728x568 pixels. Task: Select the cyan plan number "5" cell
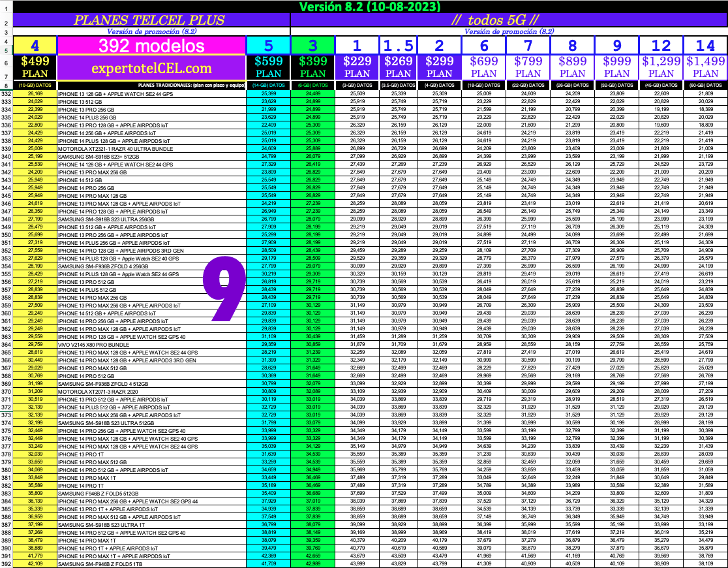[x=268, y=45]
